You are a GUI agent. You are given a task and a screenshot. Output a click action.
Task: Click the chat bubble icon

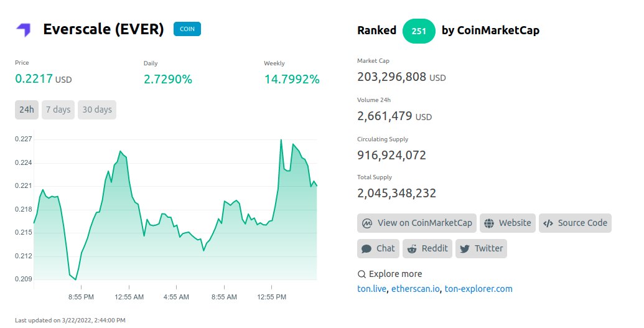(366, 248)
